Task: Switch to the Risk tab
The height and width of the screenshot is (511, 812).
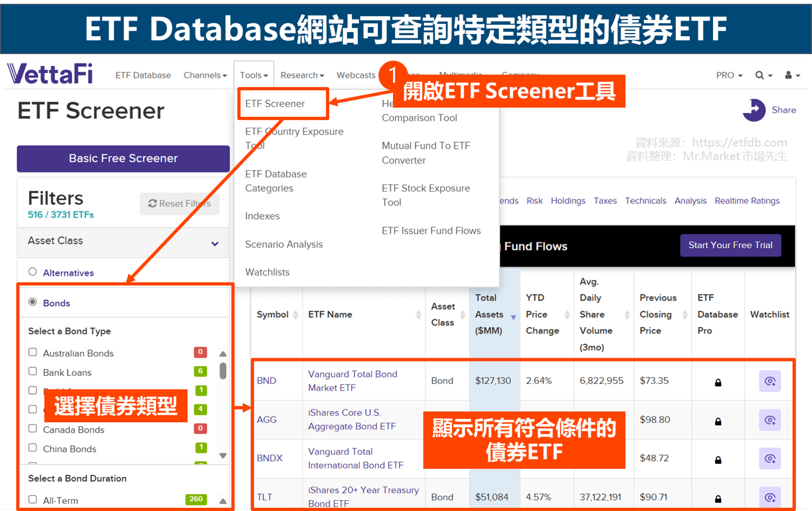Action: [534, 201]
